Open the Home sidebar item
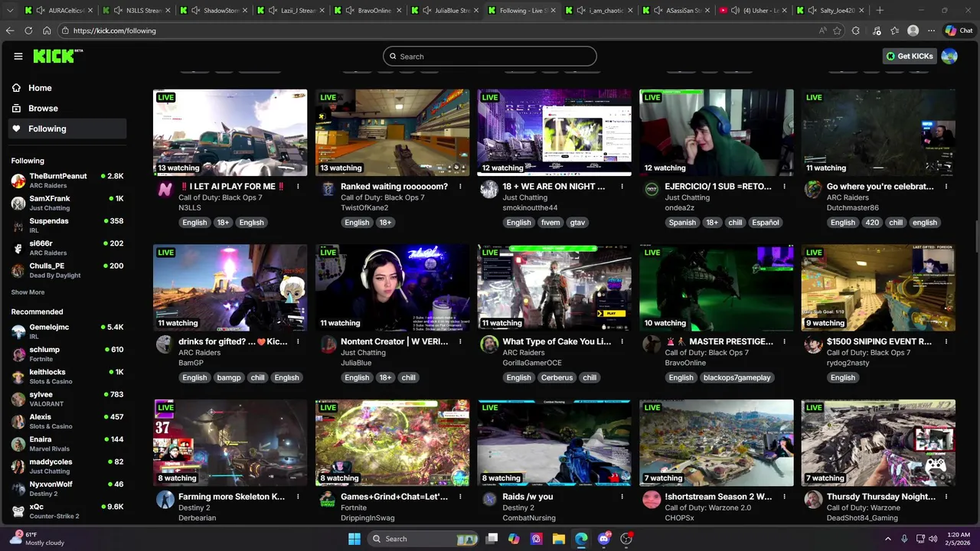This screenshot has width=980, height=551. pos(40,88)
